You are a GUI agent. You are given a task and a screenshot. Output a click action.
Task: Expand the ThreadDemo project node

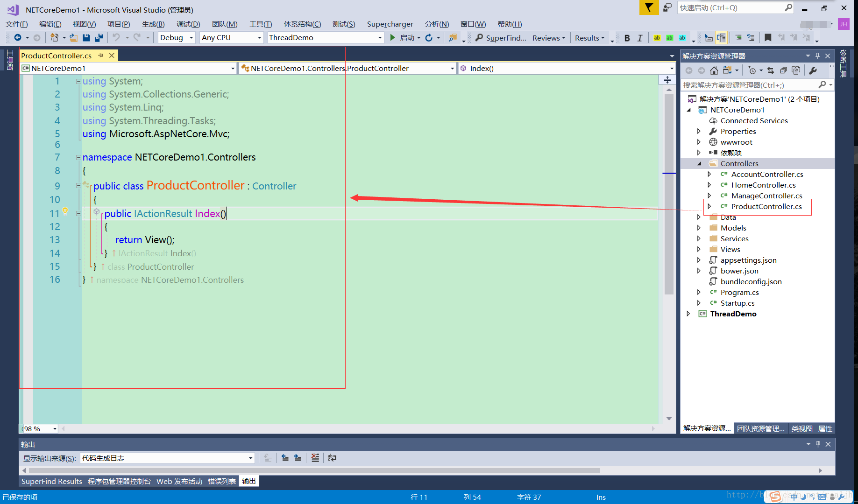[688, 314]
